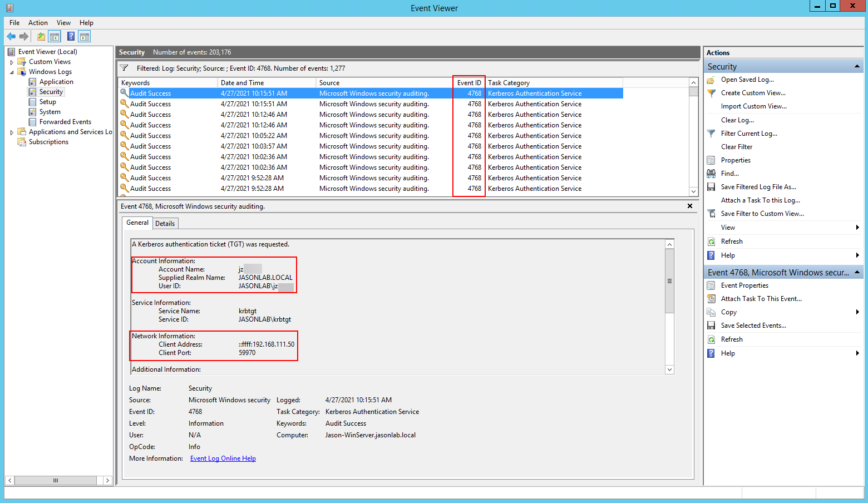Image resolution: width=868 pixels, height=503 pixels.
Task: Open Find using the binoculars icon
Action: [711, 173]
